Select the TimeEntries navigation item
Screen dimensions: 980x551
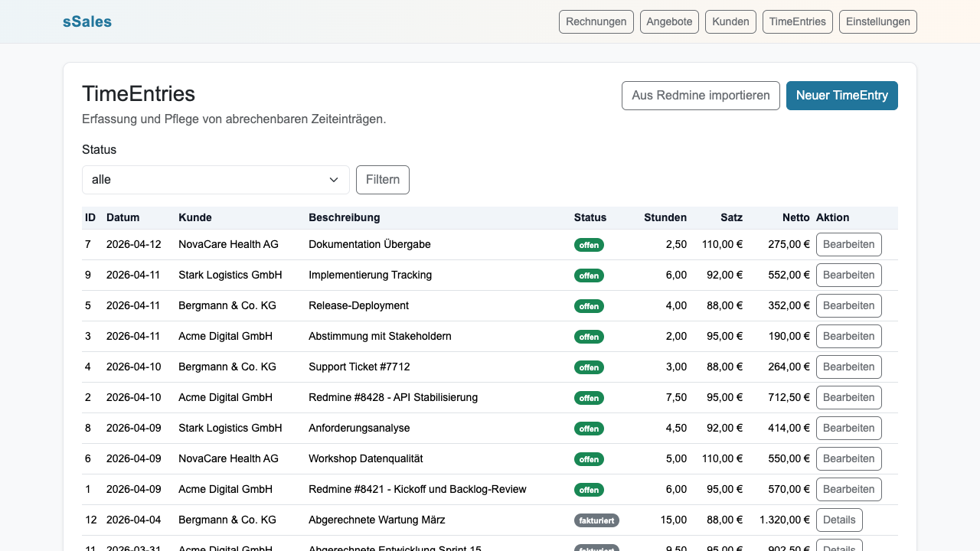pyautogui.click(x=797, y=21)
